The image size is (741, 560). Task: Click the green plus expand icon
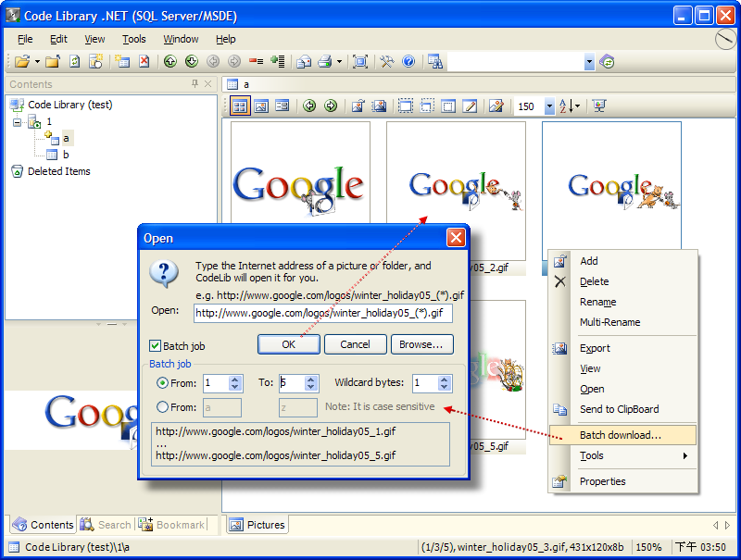(x=277, y=61)
